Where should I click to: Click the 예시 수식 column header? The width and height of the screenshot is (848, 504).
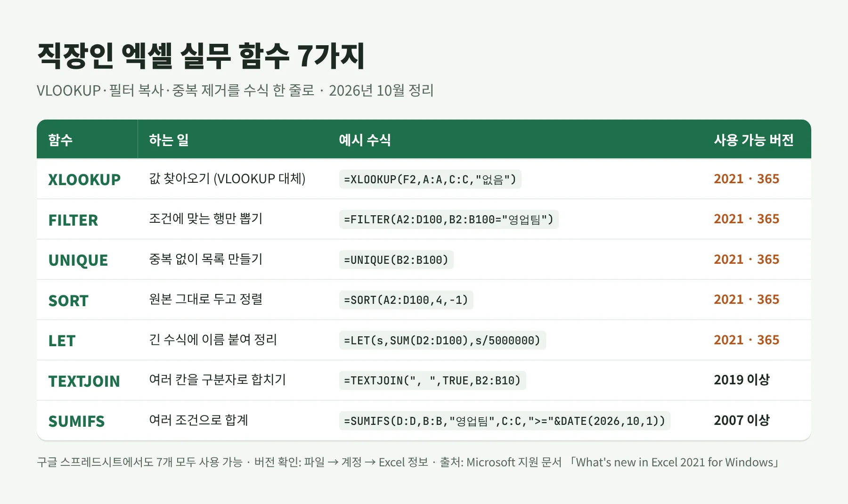point(365,140)
